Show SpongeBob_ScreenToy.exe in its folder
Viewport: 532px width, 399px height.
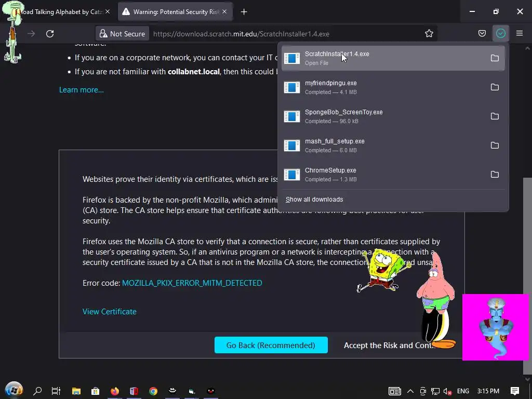pyautogui.click(x=495, y=116)
